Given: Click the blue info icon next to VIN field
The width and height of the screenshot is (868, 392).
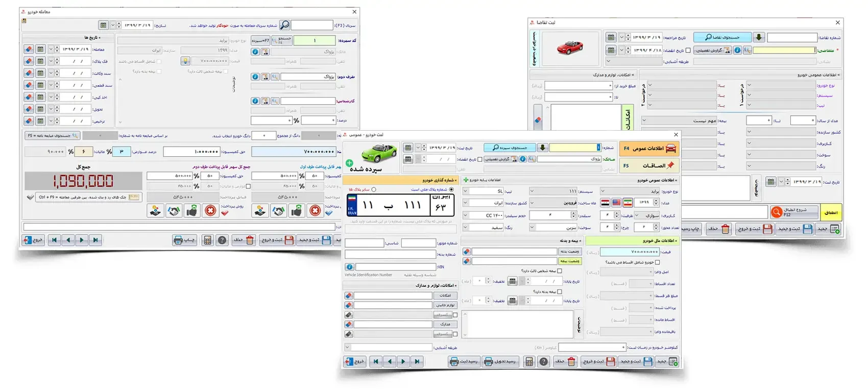Looking at the screenshot, I should coord(349,267).
